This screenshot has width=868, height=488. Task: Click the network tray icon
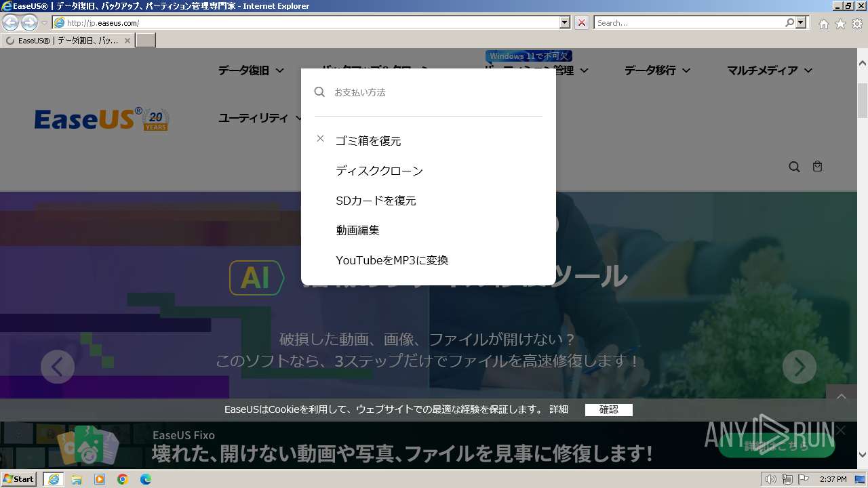[x=787, y=479]
